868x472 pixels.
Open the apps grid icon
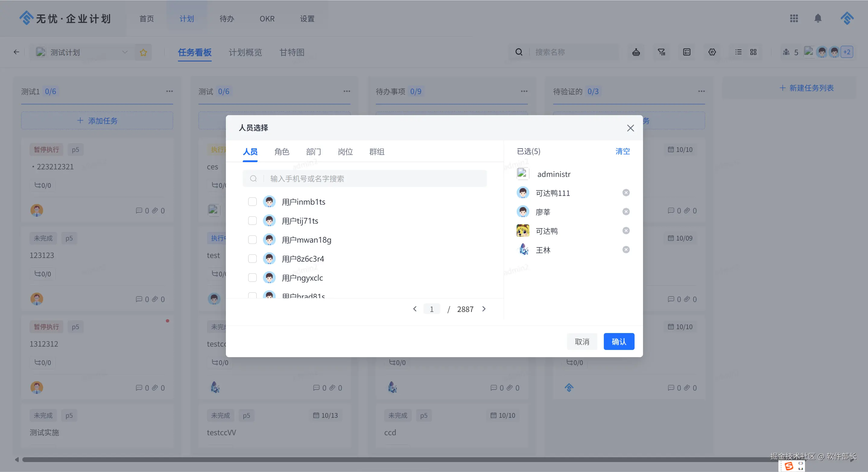click(x=794, y=18)
